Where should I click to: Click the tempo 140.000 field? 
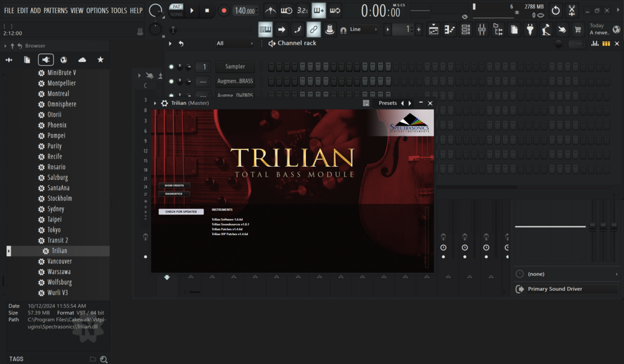pos(245,11)
